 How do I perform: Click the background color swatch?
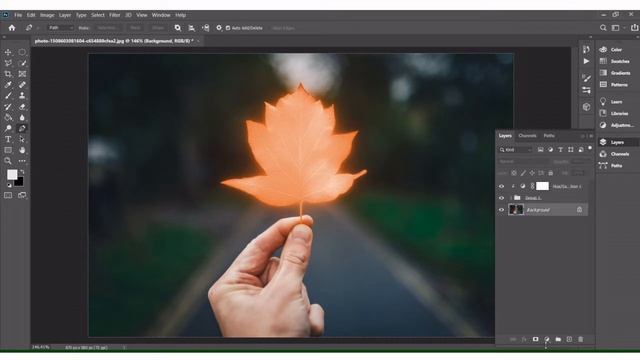click(x=19, y=182)
